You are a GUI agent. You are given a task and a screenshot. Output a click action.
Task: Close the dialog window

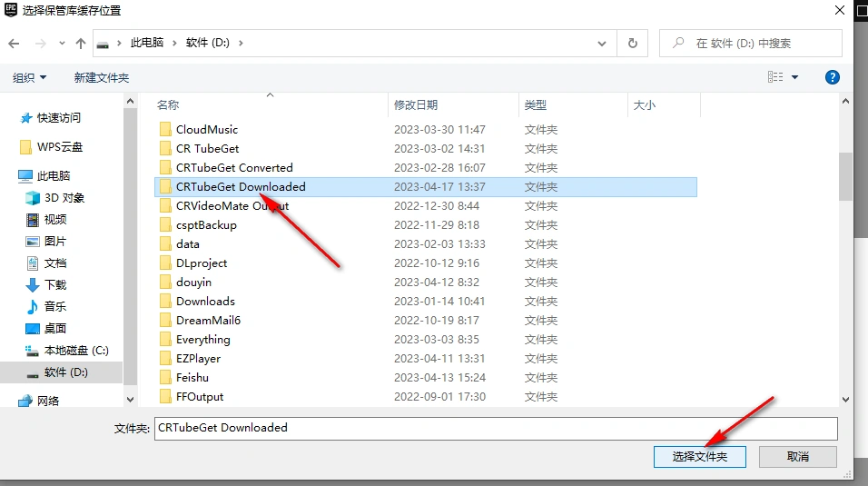point(839,11)
